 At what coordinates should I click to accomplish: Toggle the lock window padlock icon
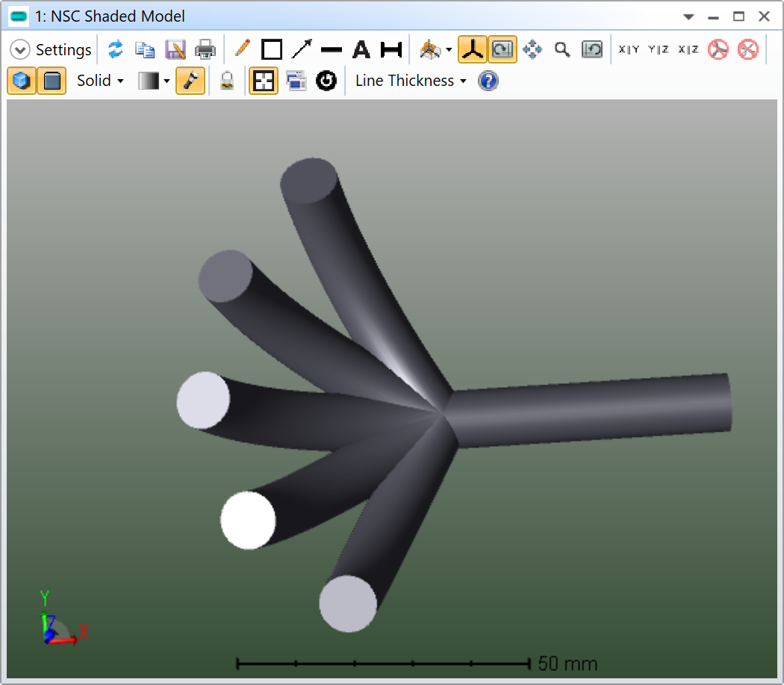click(x=227, y=81)
